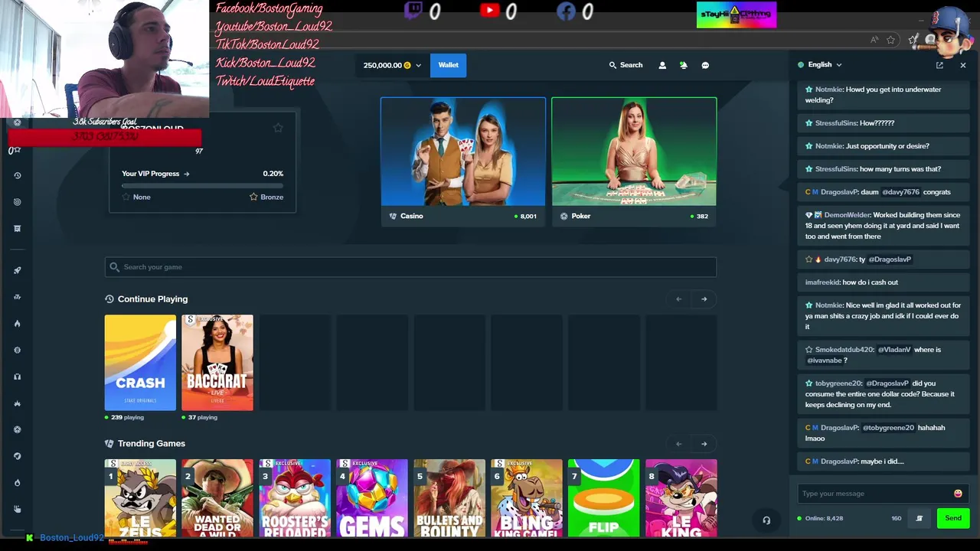Viewport: 980px width, 551px height.
Task: Open the notifications bell icon
Action: [684, 65]
